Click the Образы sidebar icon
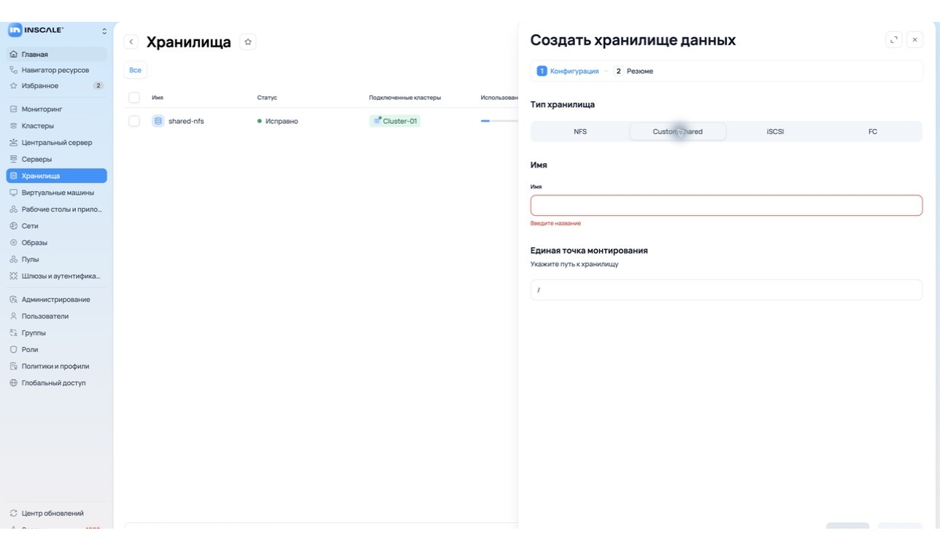 coord(13,243)
